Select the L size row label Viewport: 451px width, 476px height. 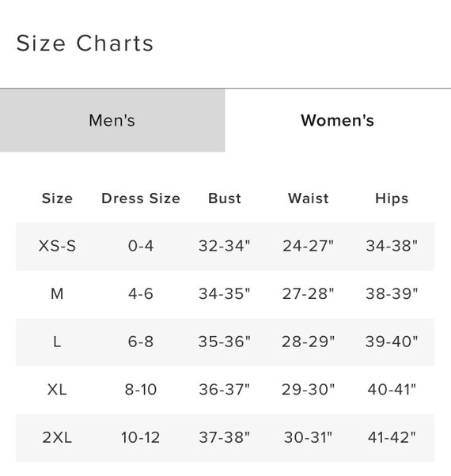(x=57, y=342)
